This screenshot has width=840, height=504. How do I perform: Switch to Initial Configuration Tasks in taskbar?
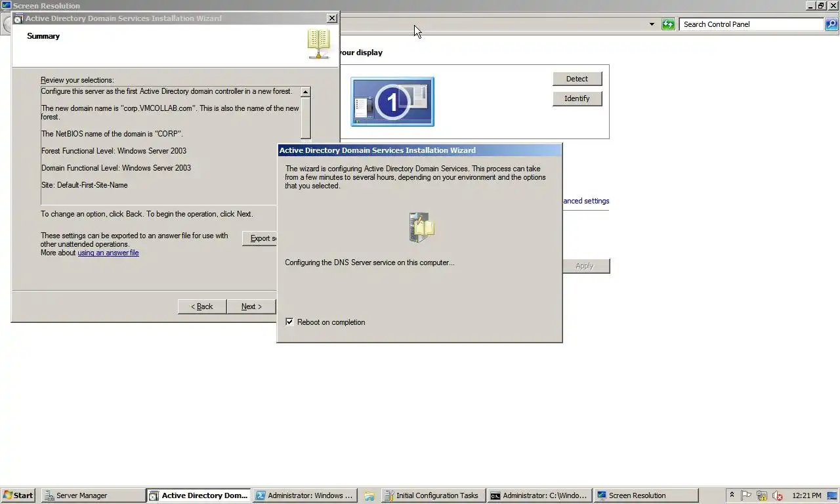[x=434, y=495]
